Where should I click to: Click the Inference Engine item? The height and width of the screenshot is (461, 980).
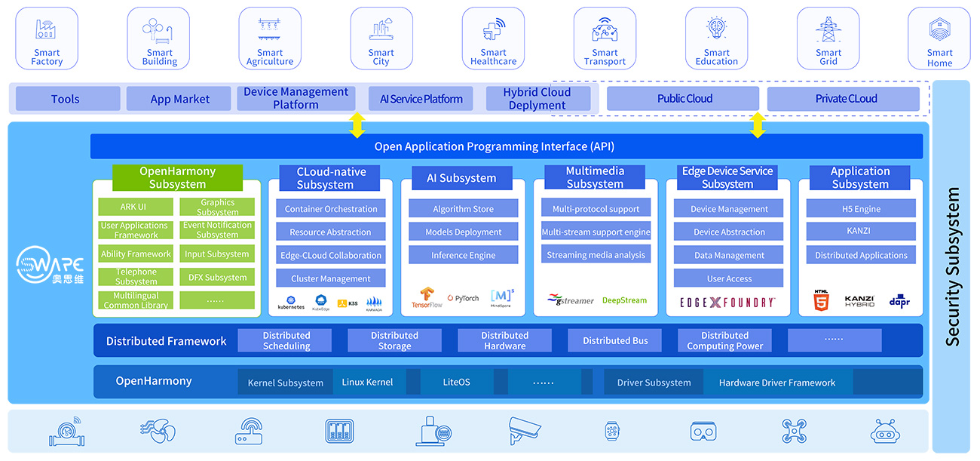pyautogui.click(x=463, y=255)
